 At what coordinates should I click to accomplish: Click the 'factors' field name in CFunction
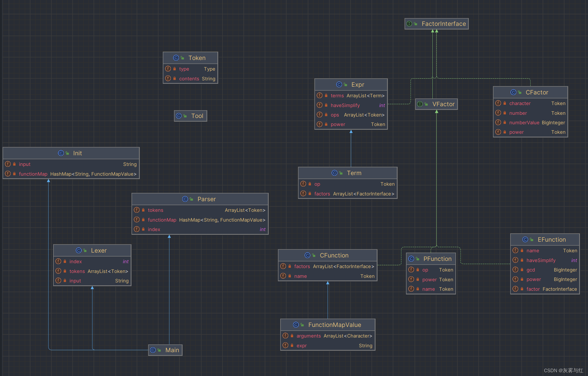(302, 266)
